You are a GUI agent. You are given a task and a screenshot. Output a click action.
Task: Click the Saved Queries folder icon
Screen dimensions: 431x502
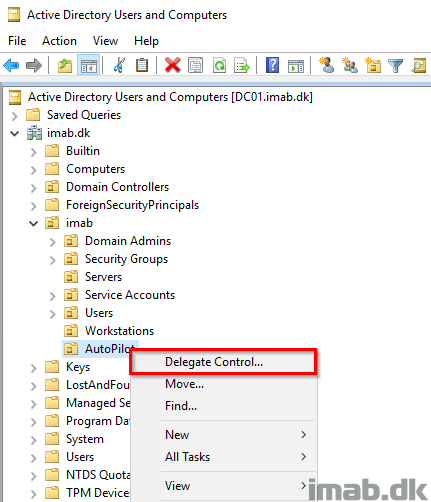(33, 115)
